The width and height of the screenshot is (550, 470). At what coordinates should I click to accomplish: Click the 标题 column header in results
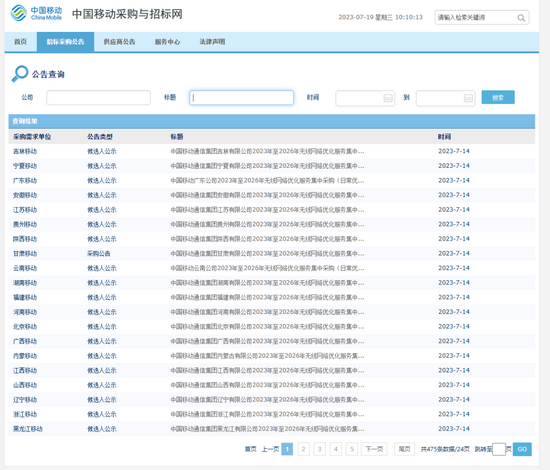(177, 137)
